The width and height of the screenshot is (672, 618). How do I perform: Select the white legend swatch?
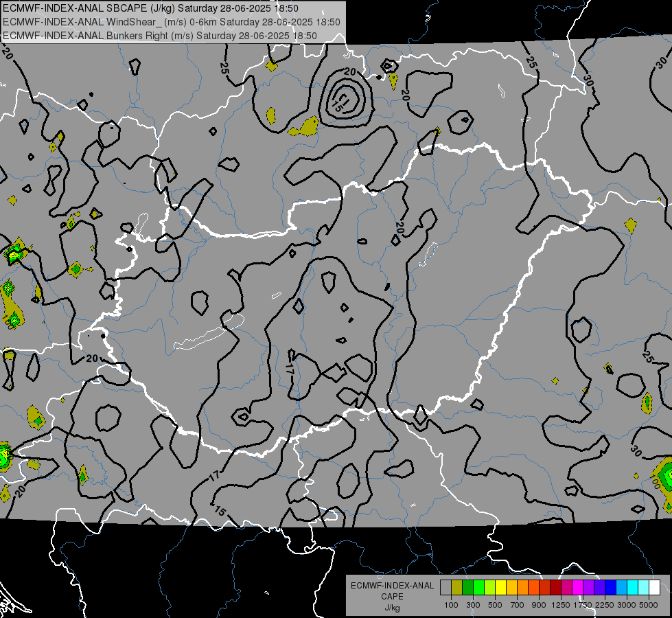coord(654,588)
